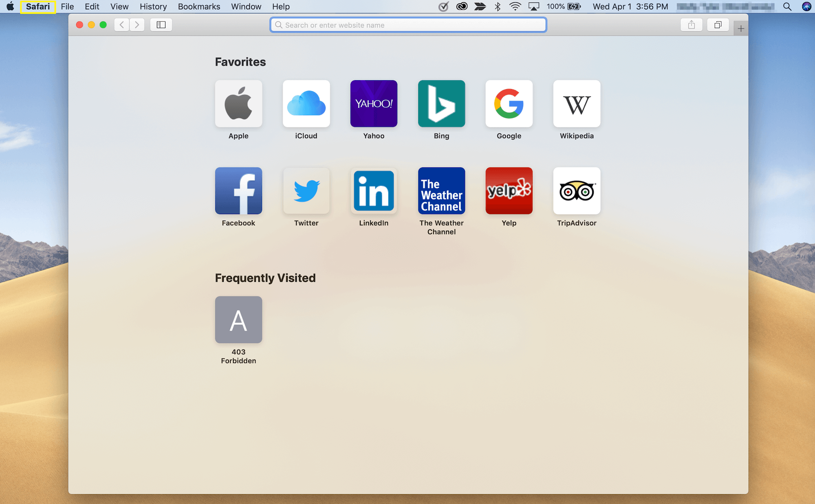
Task: Click the battery percentage indicator
Action: [557, 7]
